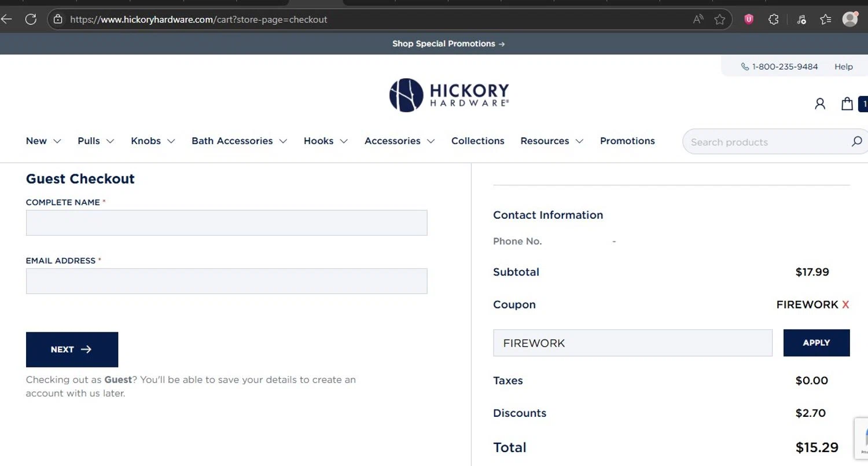Expand the Pulls menu
The height and width of the screenshot is (466, 868).
[x=96, y=141]
